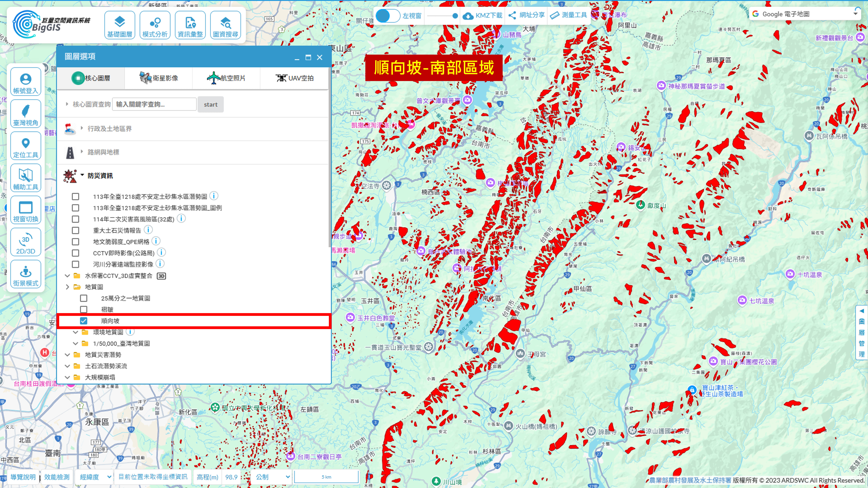868x488 pixels.
Task: Collapse the 地質圖 folder
Action: click(67, 287)
